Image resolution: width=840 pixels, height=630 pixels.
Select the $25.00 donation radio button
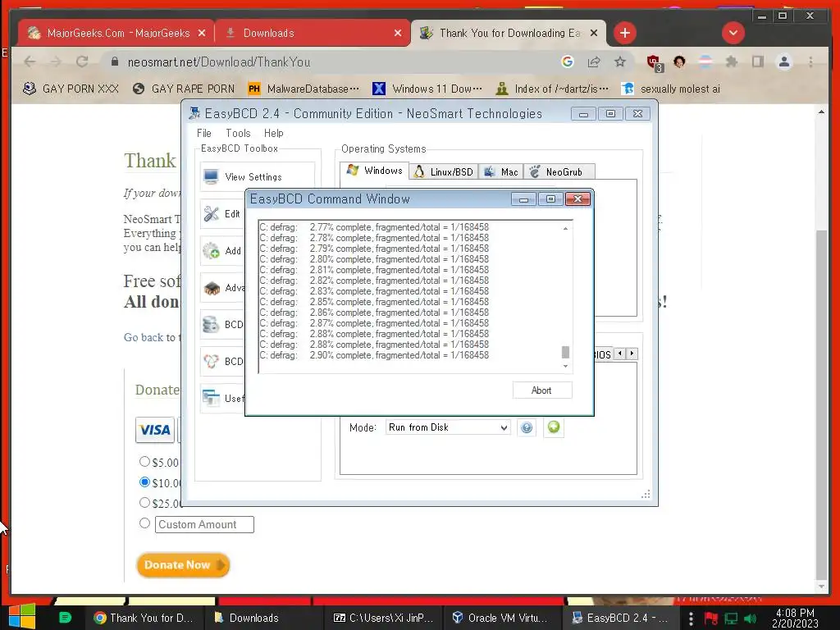point(144,503)
